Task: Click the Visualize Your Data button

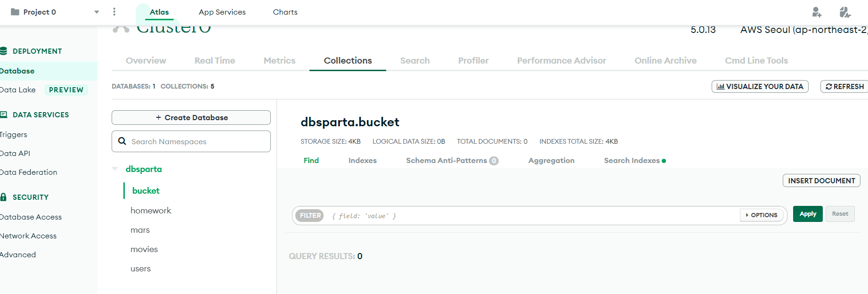Action: click(760, 87)
